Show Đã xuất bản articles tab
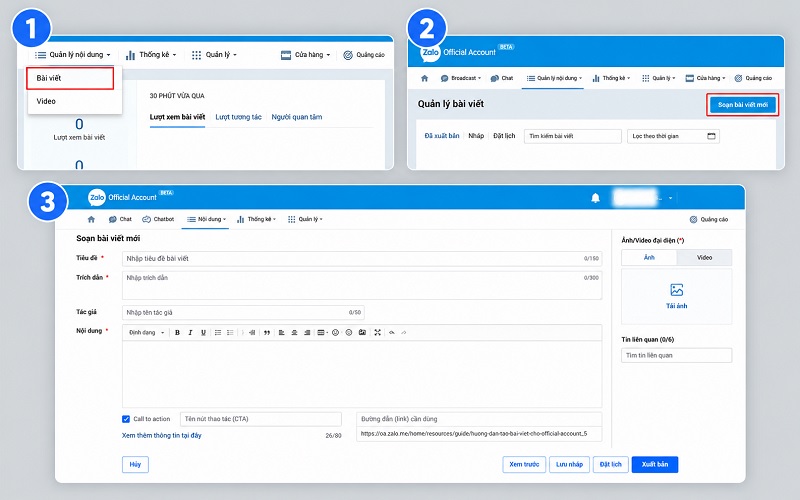 coord(442,136)
